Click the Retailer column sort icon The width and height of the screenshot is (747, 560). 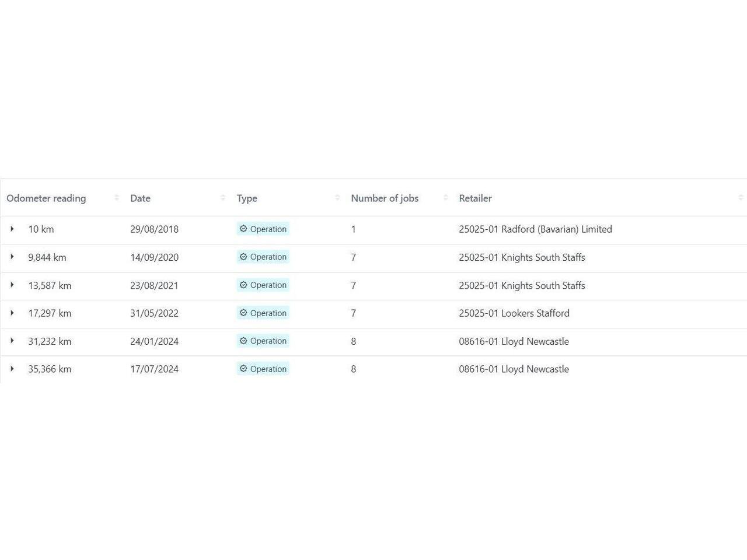[741, 198]
